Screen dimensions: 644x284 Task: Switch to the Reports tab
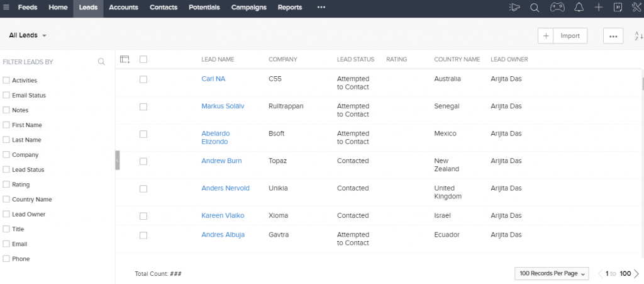coord(290,8)
